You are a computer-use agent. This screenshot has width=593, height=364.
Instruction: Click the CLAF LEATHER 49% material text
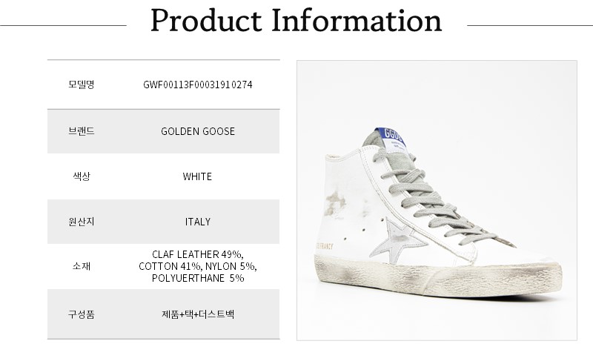[x=197, y=254]
